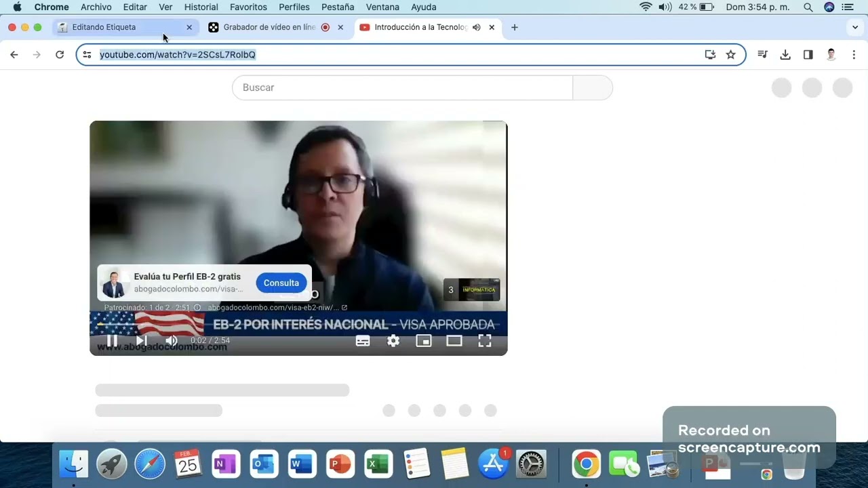The width and height of the screenshot is (868, 488).
Task: Go forward in browser history
Action: tap(37, 55)
